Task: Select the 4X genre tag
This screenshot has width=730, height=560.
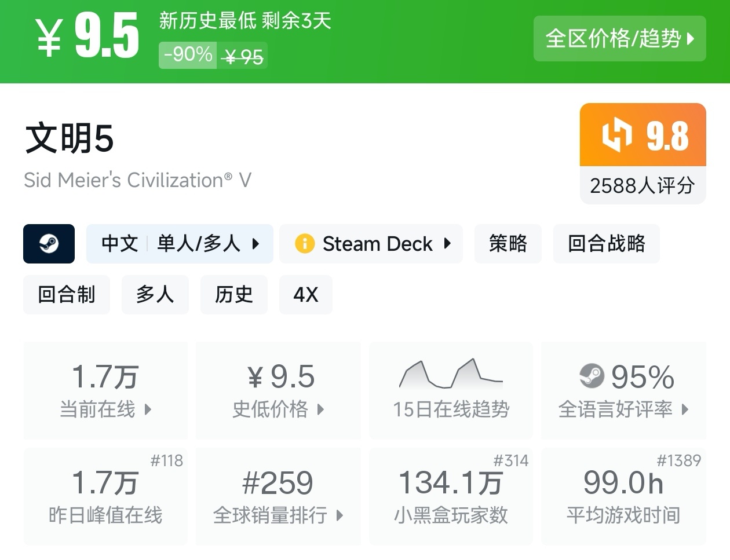Action: click(306, 295)
